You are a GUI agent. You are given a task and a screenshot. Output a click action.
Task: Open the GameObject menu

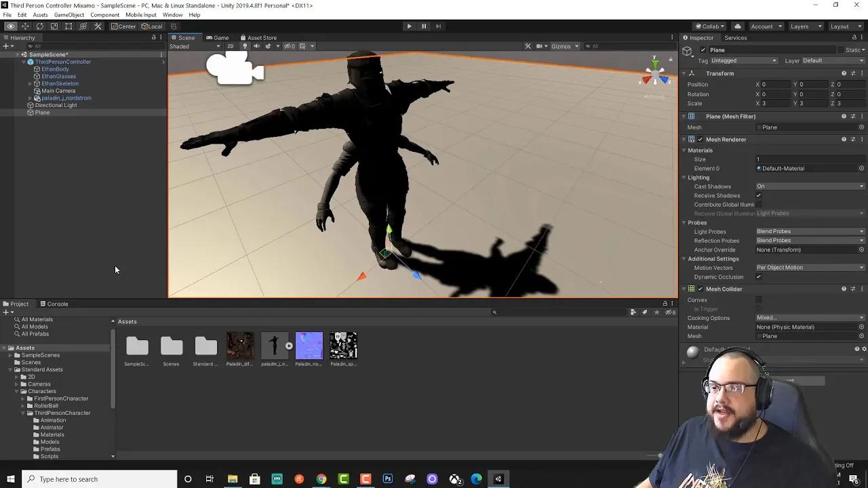tap(68, 14)
